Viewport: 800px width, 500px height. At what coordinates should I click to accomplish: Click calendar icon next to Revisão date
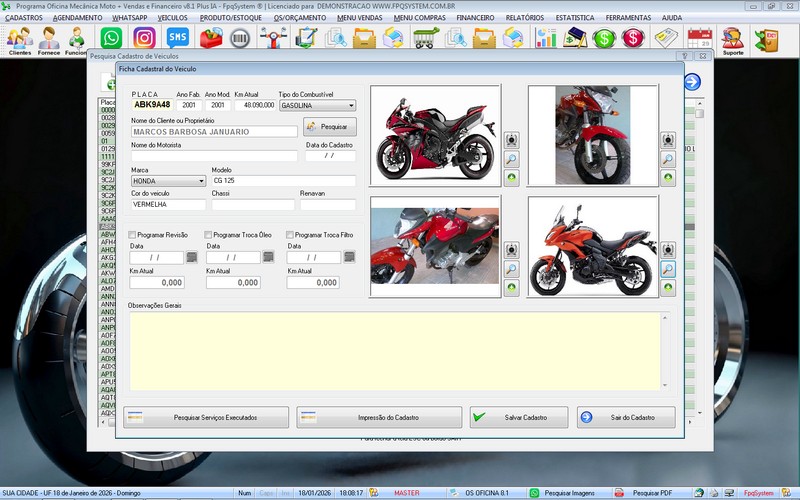190,257
